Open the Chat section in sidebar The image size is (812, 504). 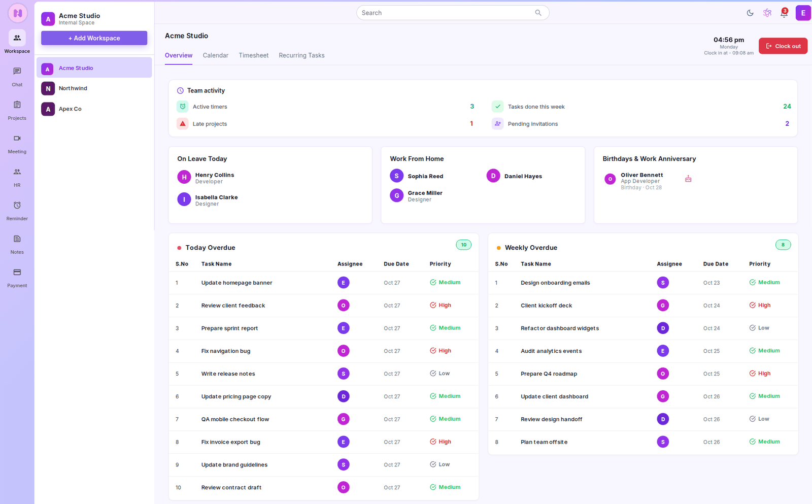tap(17, 76)
